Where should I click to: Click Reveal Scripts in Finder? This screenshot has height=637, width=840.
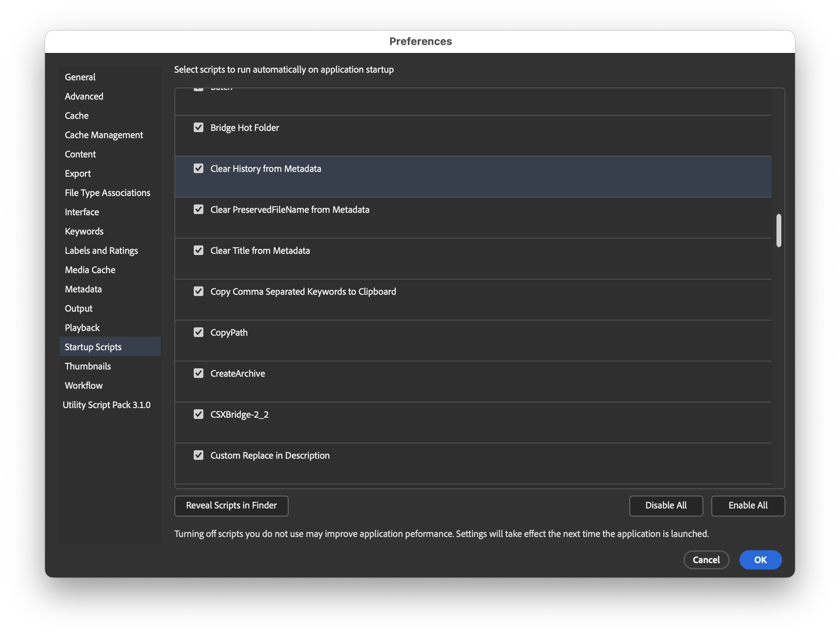[x=231, y=506]
